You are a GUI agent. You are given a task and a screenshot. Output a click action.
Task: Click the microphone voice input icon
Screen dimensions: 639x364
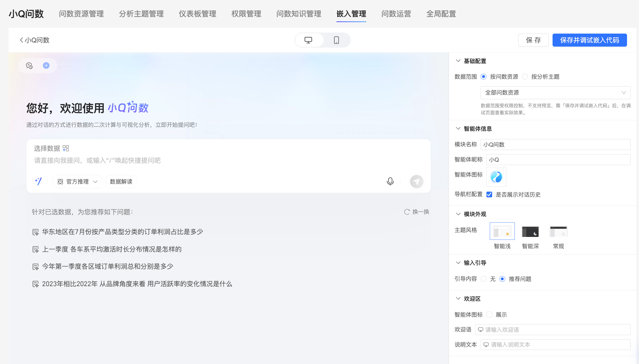click(x=390, y=181)
